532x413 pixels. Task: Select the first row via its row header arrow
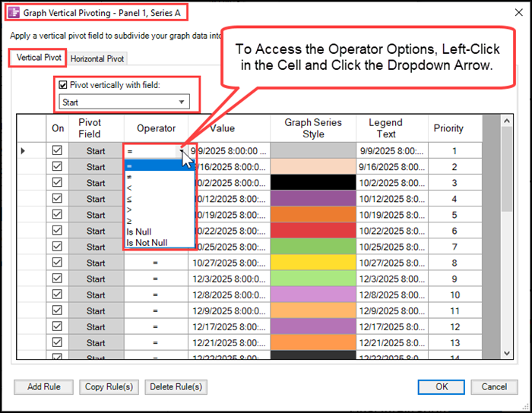pyautogui.click(x=31, y=151)
